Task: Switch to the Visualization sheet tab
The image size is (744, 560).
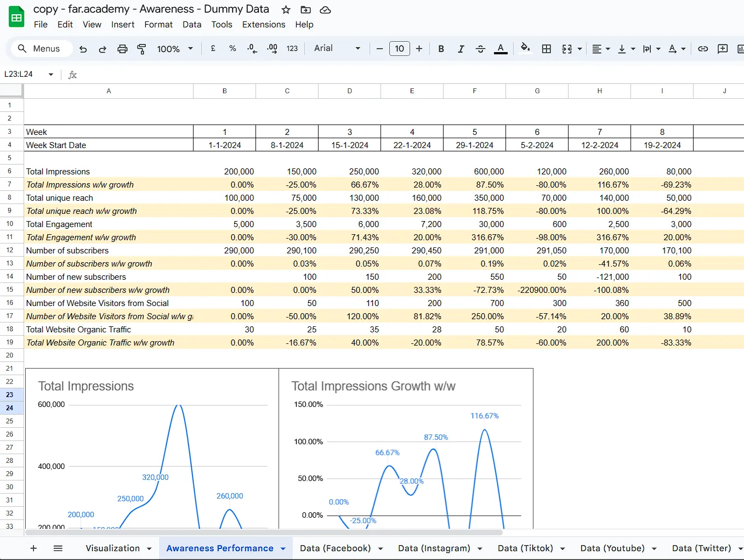Action: tap(113, 548)
